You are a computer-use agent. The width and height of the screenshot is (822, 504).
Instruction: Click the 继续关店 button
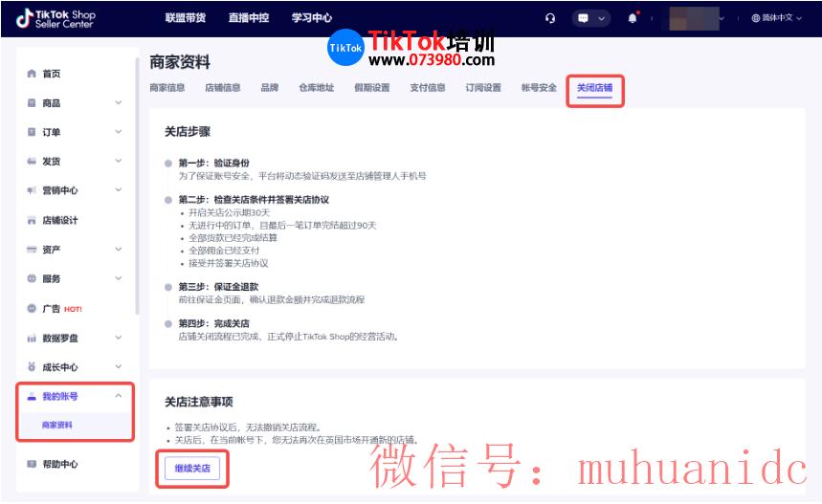[192, 469]
